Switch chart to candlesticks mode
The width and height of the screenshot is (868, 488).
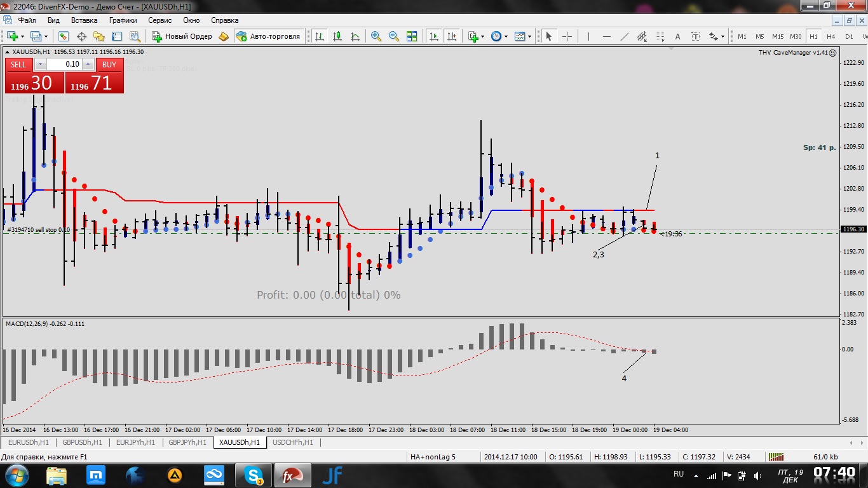click(337, 36)
